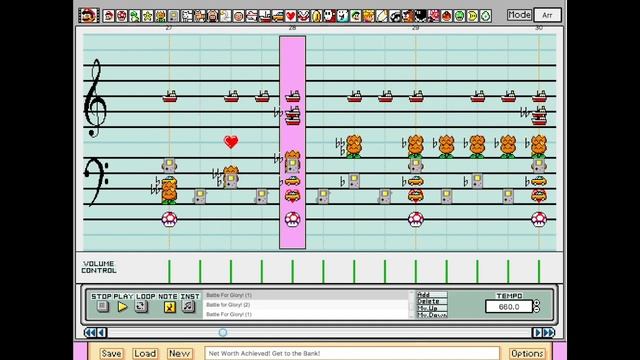The height and width of the screenshot is (360, 640).
Task: Click the pink playback position bar
Action: pos(292,142)
